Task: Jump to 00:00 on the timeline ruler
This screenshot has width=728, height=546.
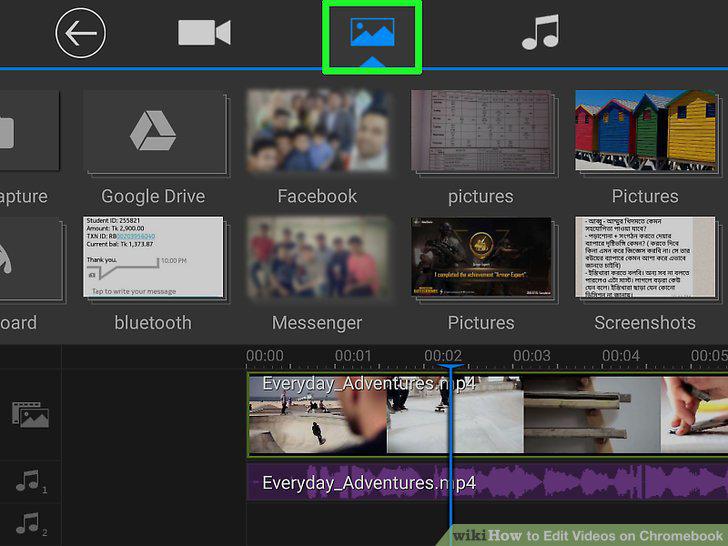Action: point(265,356)
